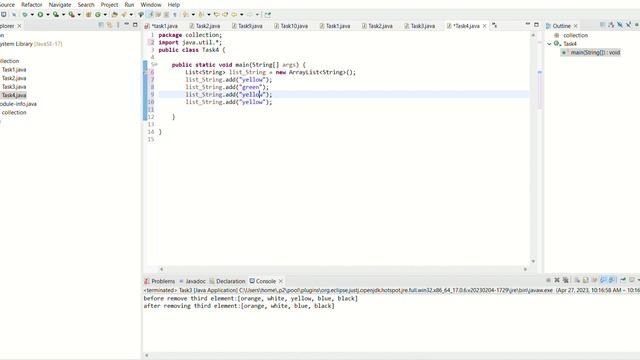This screenshot has height=360, width=640.
Task: Minimize the editor area
Action: 527,24
